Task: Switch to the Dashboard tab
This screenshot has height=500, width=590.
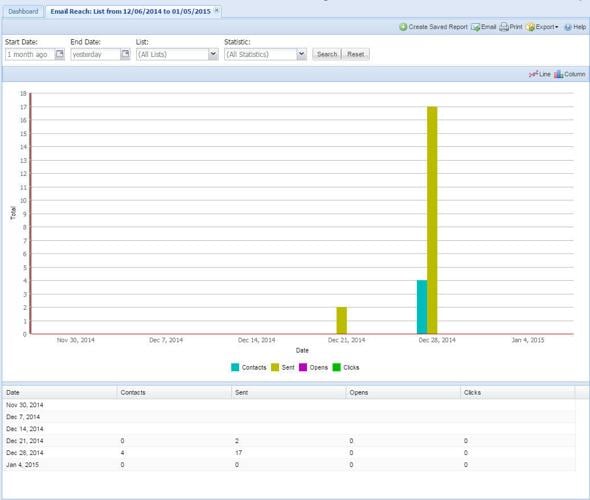Action: (23, 11)
